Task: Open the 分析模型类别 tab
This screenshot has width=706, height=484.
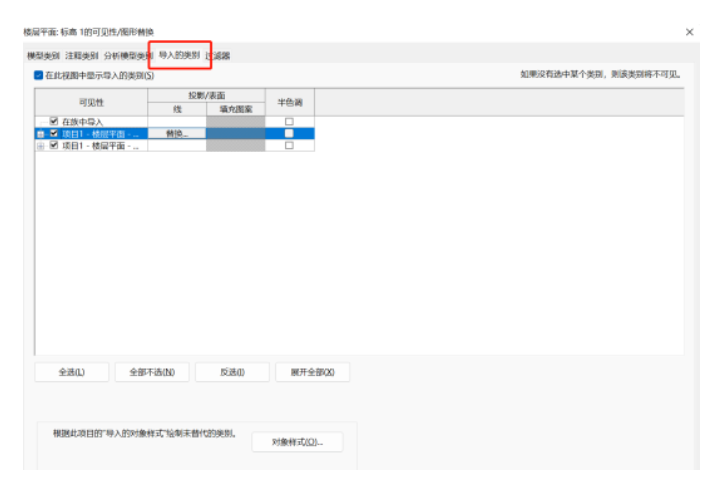Action: pos(128,56)
